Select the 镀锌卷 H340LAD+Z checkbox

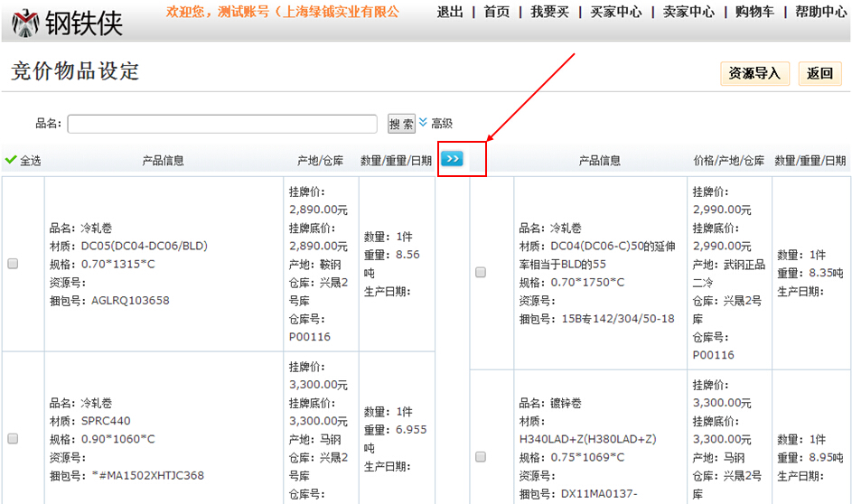click(481, 457)
